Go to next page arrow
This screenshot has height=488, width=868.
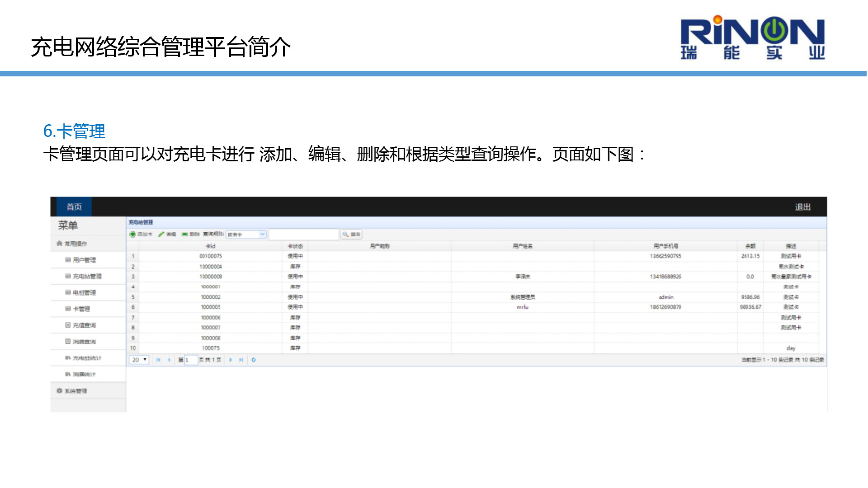pos(231,360)
